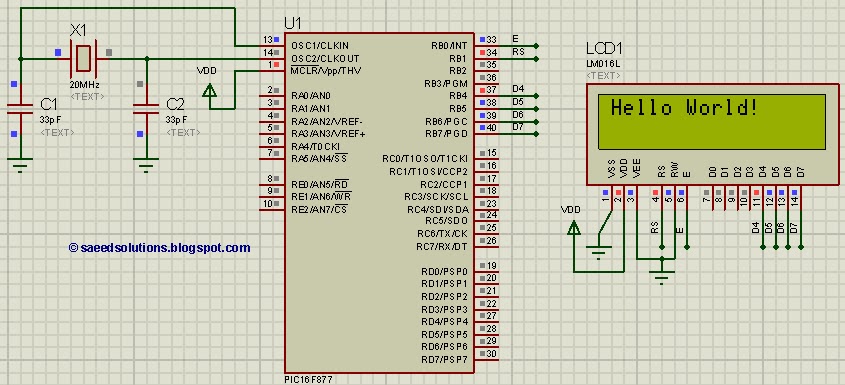The width and height of the screenshot is (845, 385).
Task: Open the saeedsolutions.blogspot.com link text
Action: click(160, 248)
